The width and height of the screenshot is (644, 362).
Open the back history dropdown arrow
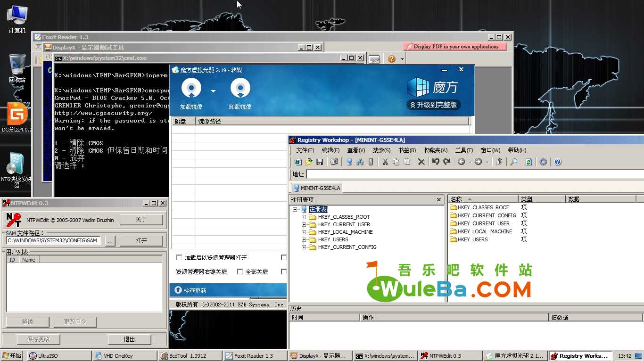click(x=470, y=162)
